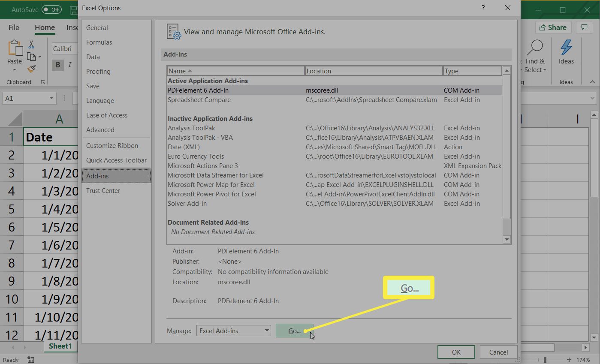Select Analysis ToolPak add-in row
This screenshot has width=600, height=364.
point(334,128)
